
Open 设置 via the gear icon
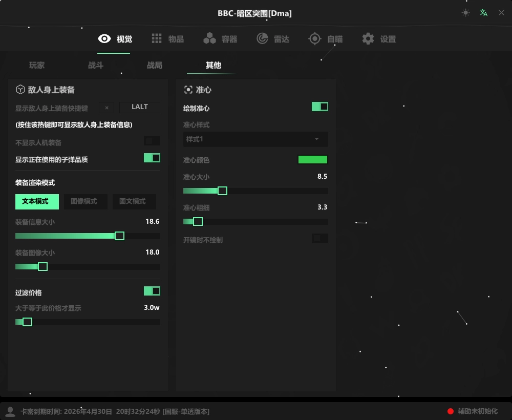pyautogui.click(x=368, y=39)
